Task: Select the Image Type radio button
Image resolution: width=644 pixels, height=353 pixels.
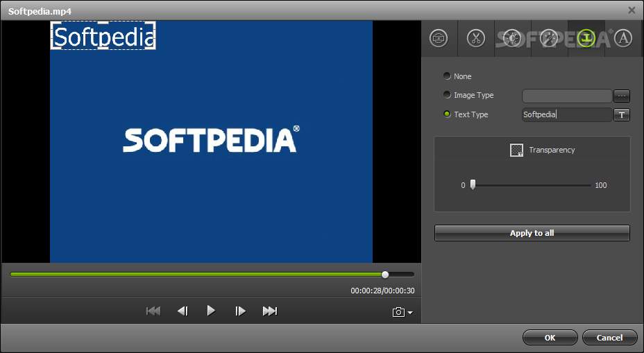Action: pyautogui.click(x=448, y=95)
